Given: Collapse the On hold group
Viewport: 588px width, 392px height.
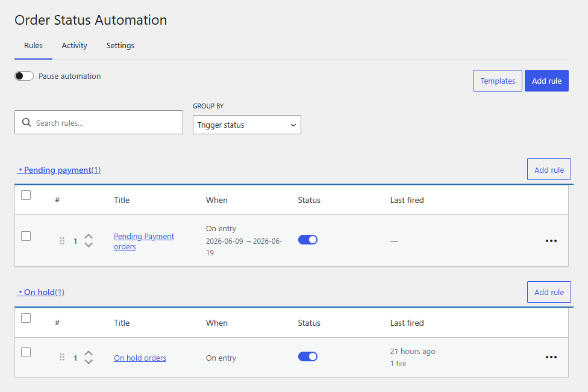Looking at the screenshot, I should (41, 292).
